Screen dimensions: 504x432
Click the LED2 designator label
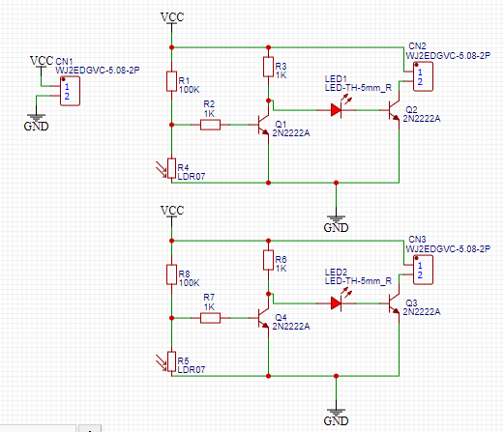click(x=336, y=273)
